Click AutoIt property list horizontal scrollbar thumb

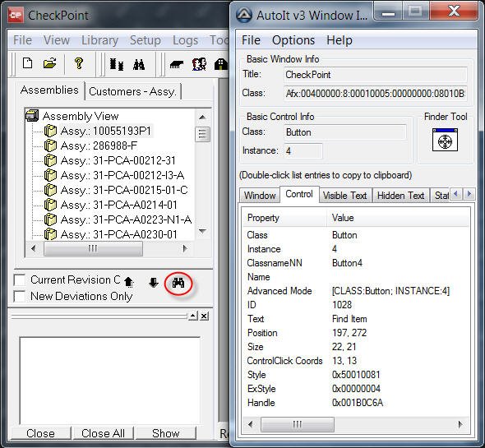[298, 424]
